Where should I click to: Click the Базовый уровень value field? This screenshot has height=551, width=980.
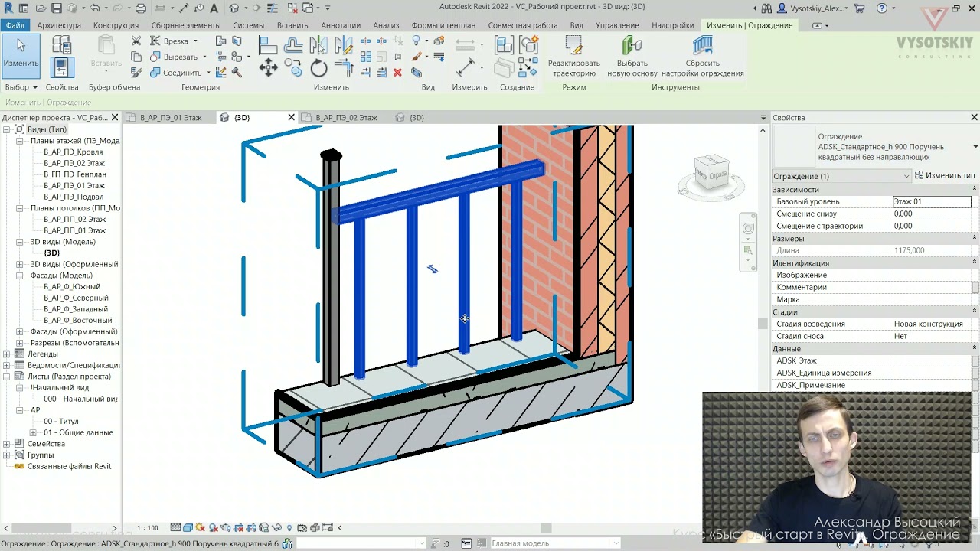[x=932, y=201]
